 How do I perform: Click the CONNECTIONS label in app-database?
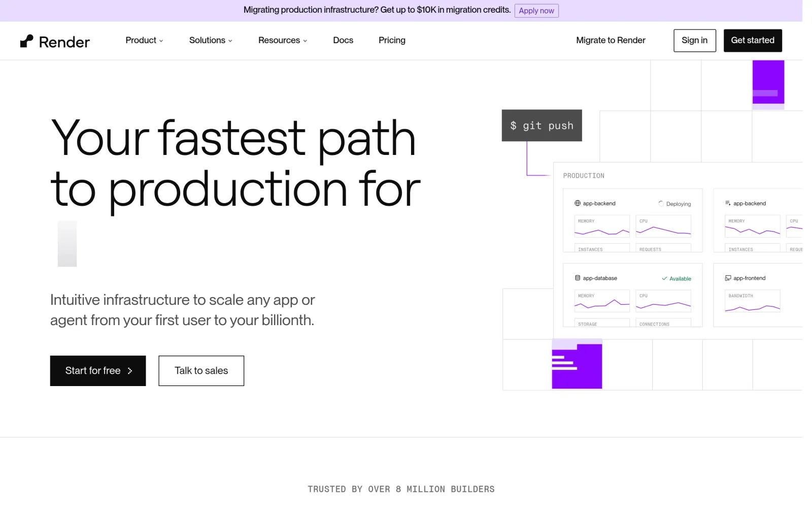654,324
